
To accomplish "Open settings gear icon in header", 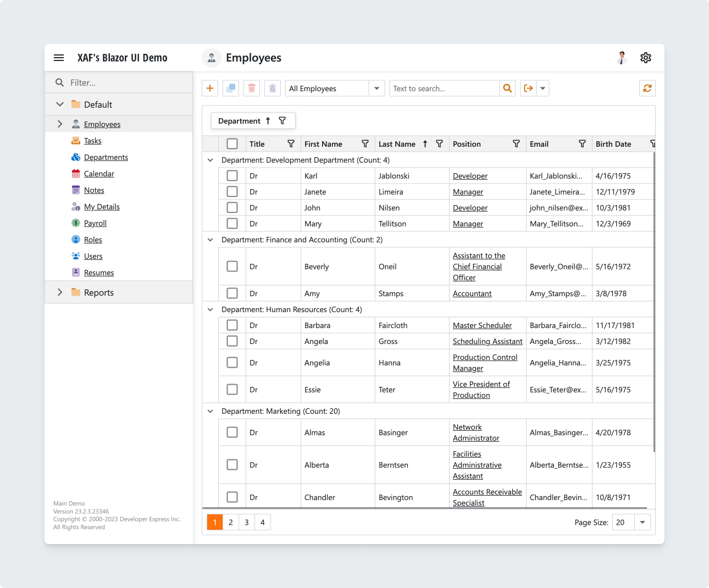I will point(646,58).
